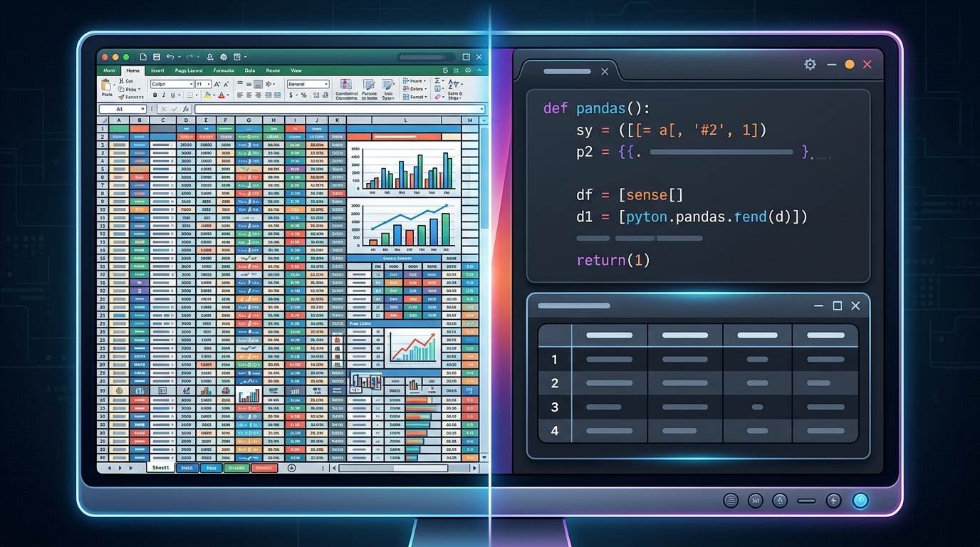Expand the A1 name box dropdown
The width and height of the screenshot is (980, 547).
point(142,109)
